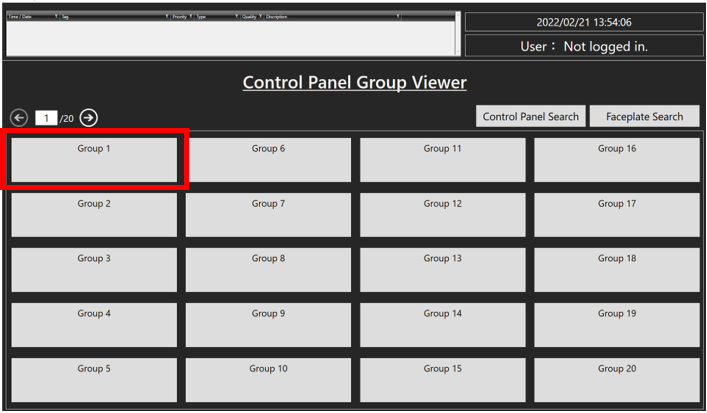707x413 pixels.
Task: Go to the previous page using left arrow
Action: (18, 118)
